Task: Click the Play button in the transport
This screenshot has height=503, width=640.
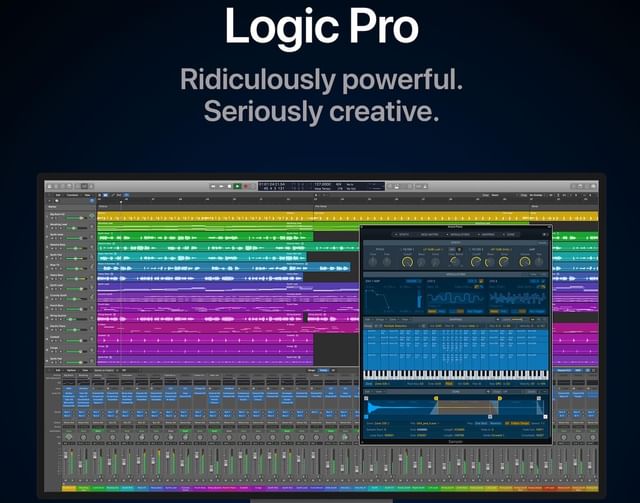Action: [237, 186]
